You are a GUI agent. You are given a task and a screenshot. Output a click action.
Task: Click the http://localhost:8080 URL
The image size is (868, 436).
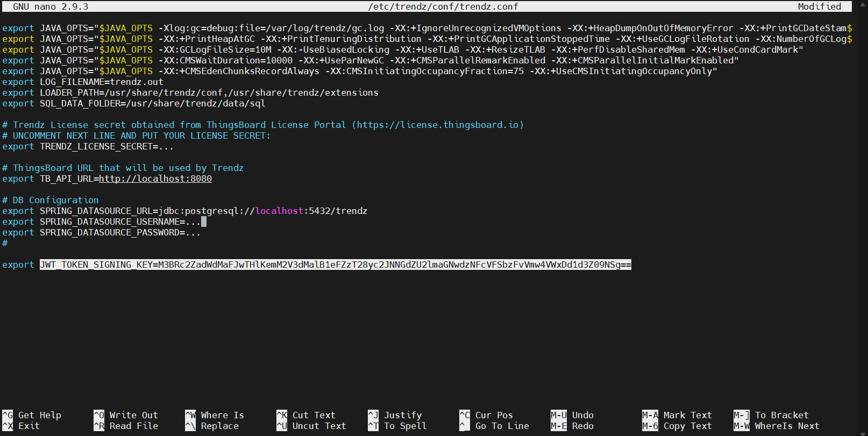(155, 178)
